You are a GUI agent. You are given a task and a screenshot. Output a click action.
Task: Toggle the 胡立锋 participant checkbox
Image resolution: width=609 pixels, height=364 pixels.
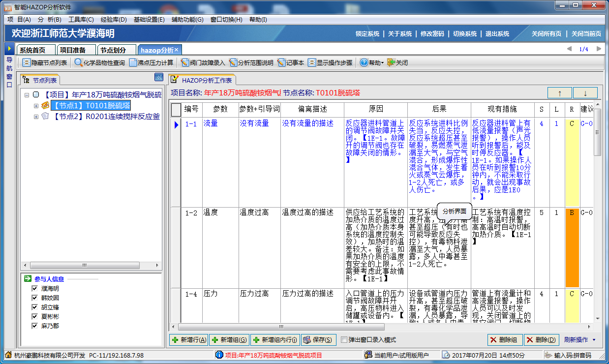coord(34,307)
